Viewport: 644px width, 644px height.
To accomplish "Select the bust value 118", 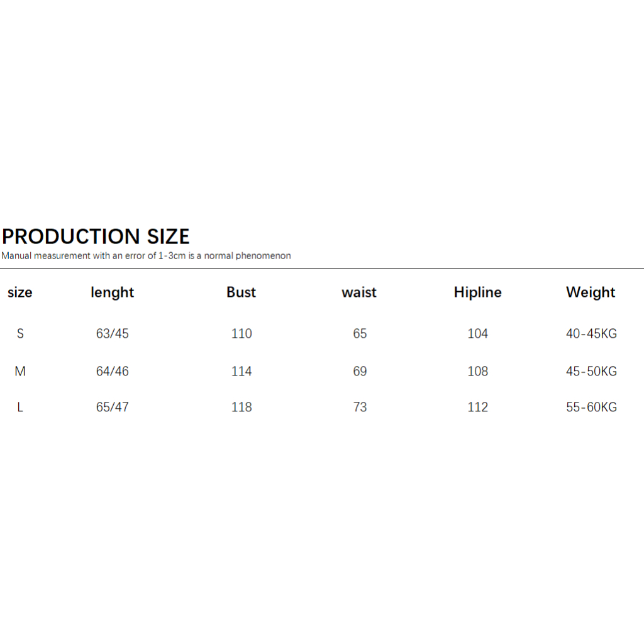I will (241, 408).
